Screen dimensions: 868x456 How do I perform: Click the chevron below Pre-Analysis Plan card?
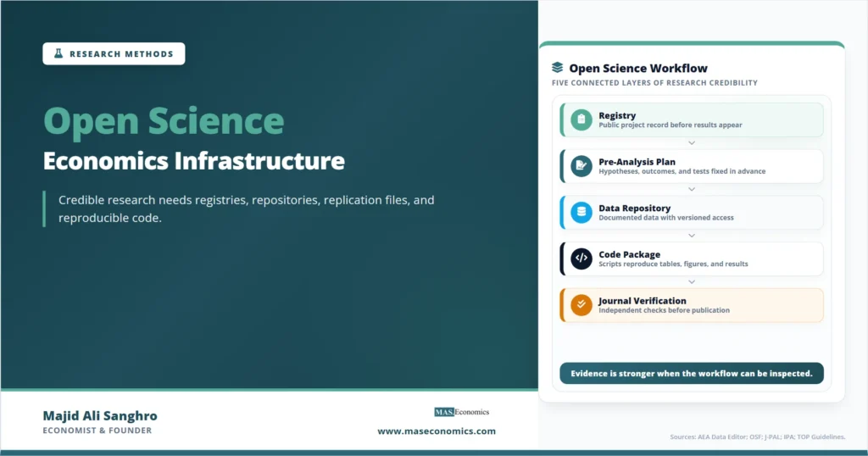(692, 189)
